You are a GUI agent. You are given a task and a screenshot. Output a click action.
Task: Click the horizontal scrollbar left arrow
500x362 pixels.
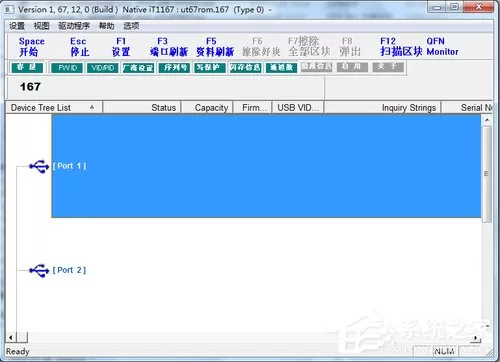pyautogui.click(x=10, y=338)
